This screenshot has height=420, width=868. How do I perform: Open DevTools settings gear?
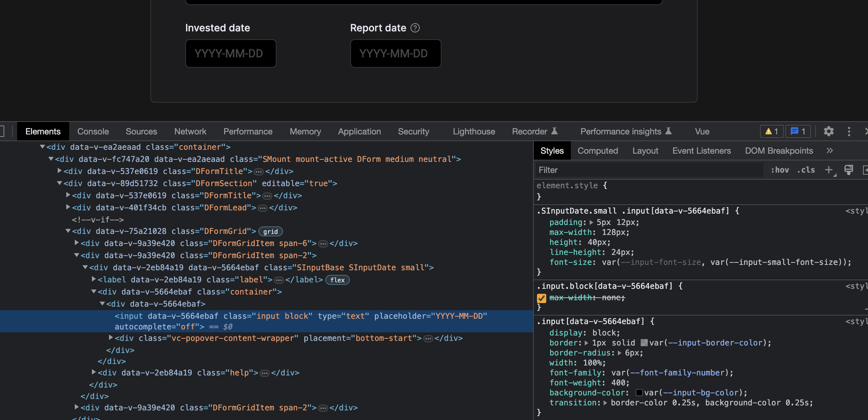829,132
